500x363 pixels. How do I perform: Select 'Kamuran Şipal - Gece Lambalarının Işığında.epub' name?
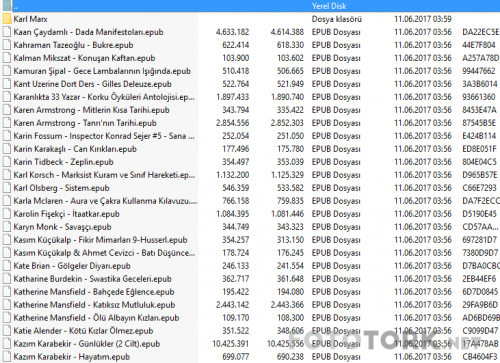click(x=102, y=71)
